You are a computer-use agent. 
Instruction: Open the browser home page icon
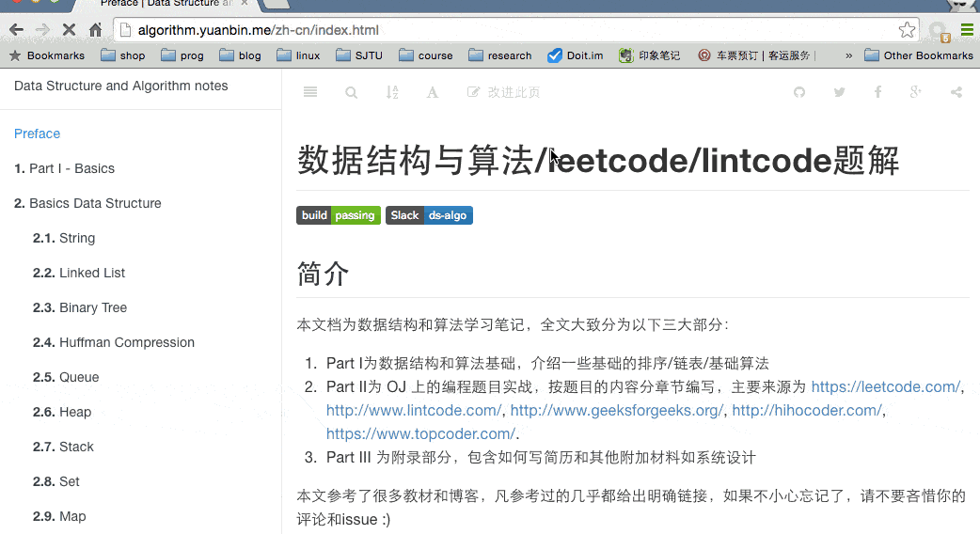(95, 29)
